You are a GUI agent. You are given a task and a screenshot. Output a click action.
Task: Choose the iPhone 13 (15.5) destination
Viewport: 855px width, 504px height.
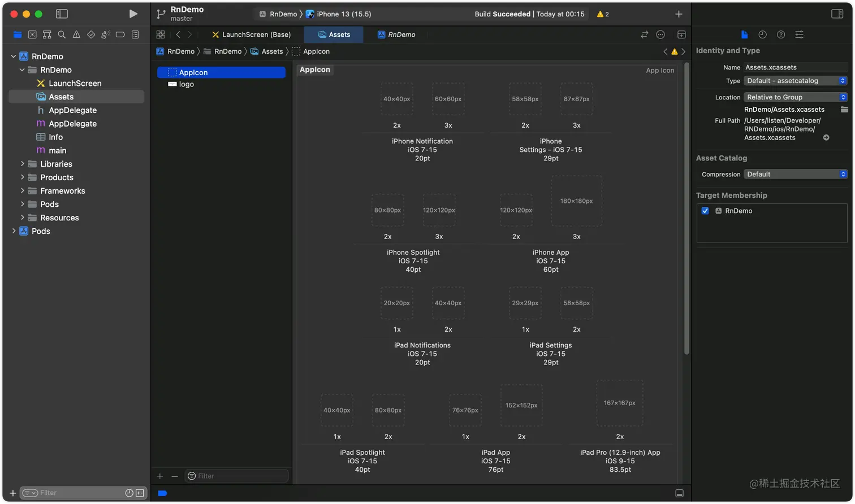coord(339,14)
